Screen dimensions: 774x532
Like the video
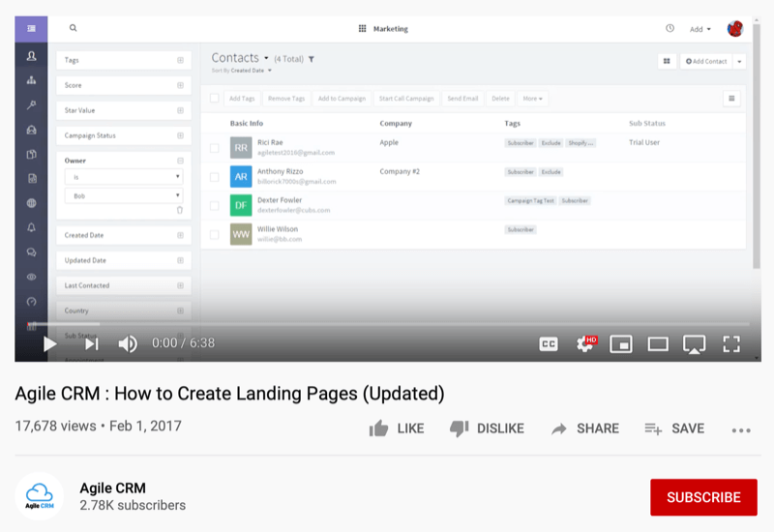pos(397,429)
